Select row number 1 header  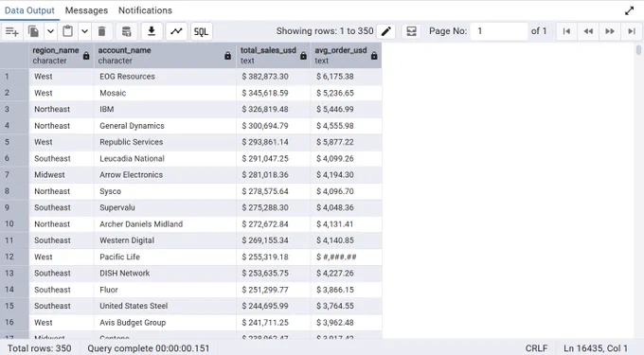point(14,77)
